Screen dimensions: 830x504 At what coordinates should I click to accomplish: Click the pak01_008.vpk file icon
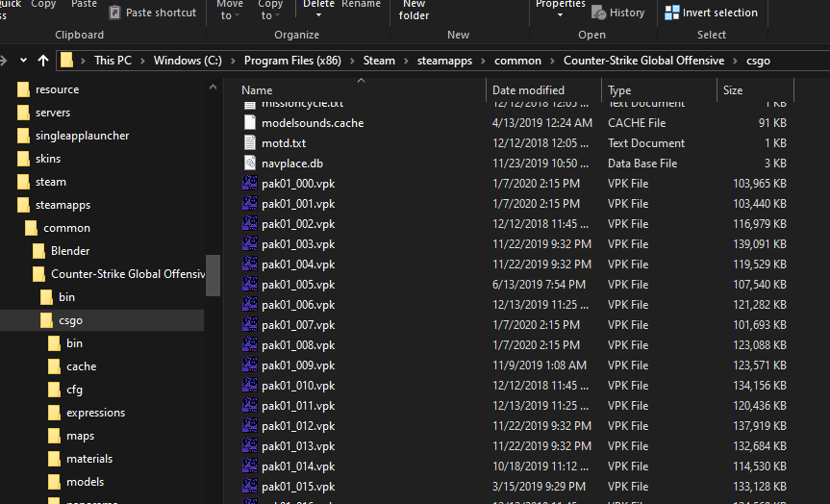(x=250, y=344)
